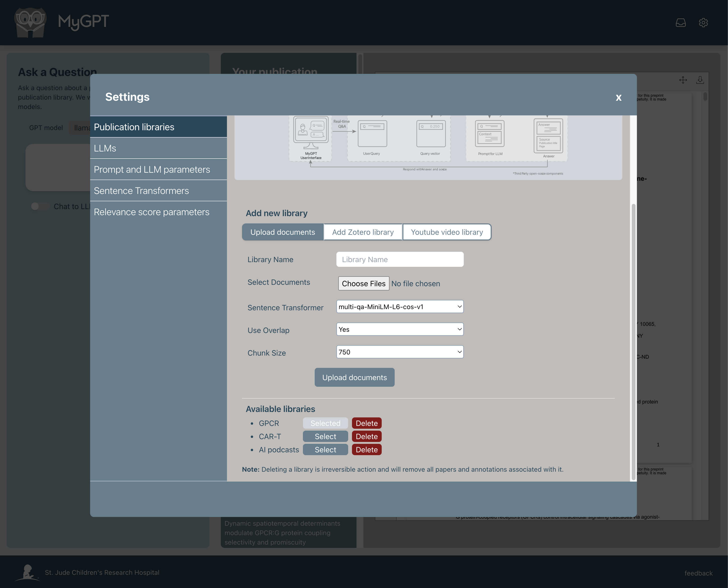
Task: Click the Choose Files button
Action: click(x=363, y=284)
